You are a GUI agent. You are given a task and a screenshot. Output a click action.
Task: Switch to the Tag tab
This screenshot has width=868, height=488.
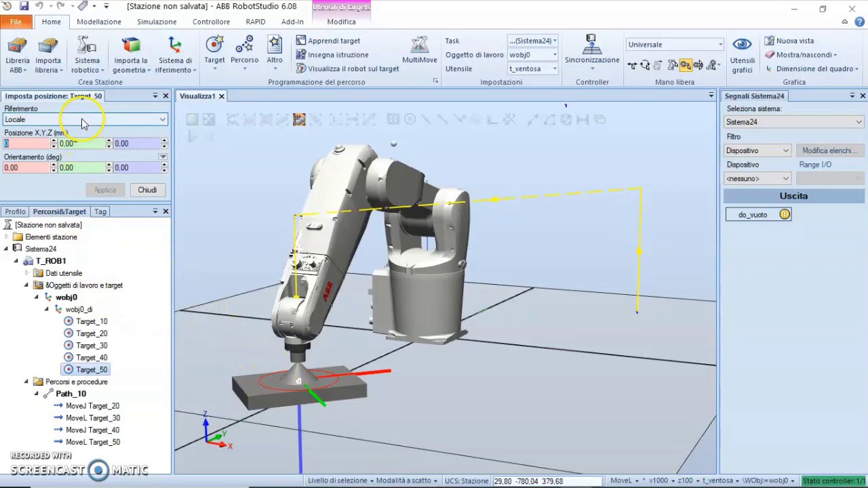coord(100,211)
